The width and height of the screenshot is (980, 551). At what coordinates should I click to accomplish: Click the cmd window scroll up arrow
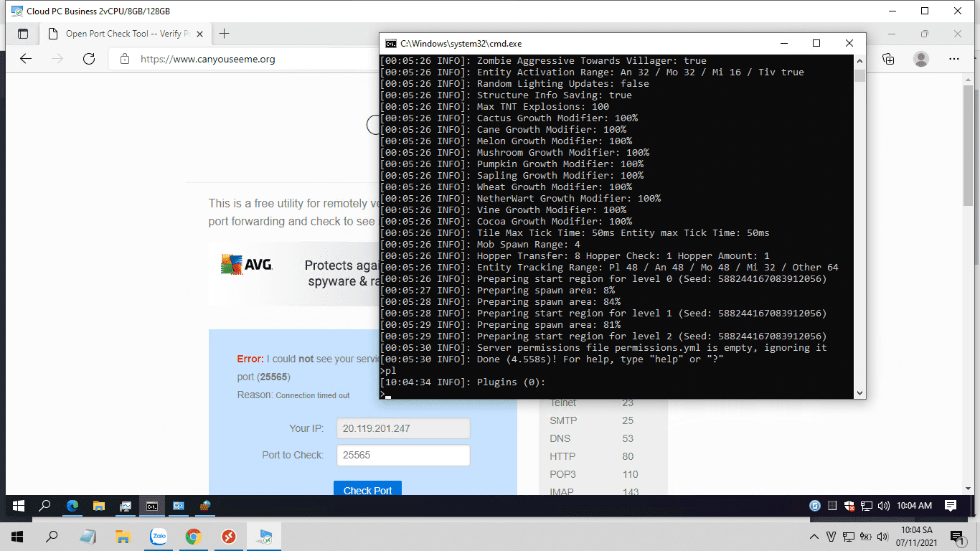click(859, 61)
